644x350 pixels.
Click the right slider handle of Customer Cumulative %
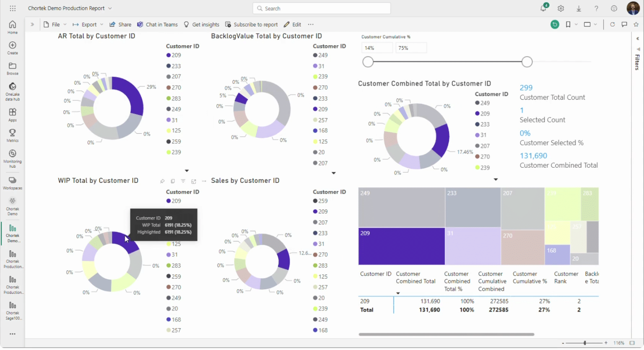pyautogui.click(x=527, y=62)
